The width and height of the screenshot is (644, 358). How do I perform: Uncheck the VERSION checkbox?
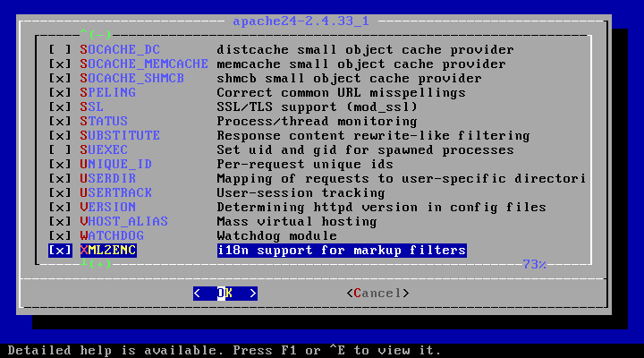tap(60, 207)
